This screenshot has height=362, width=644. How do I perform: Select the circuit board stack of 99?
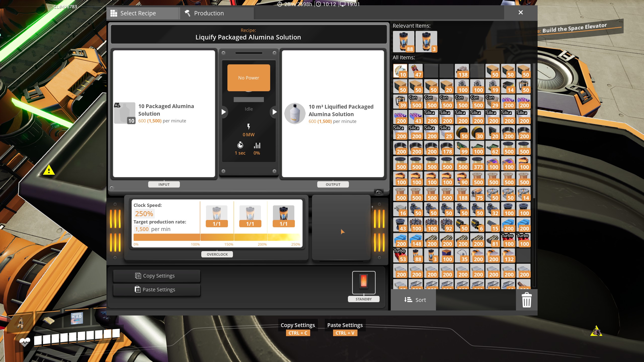coord(462,148)
